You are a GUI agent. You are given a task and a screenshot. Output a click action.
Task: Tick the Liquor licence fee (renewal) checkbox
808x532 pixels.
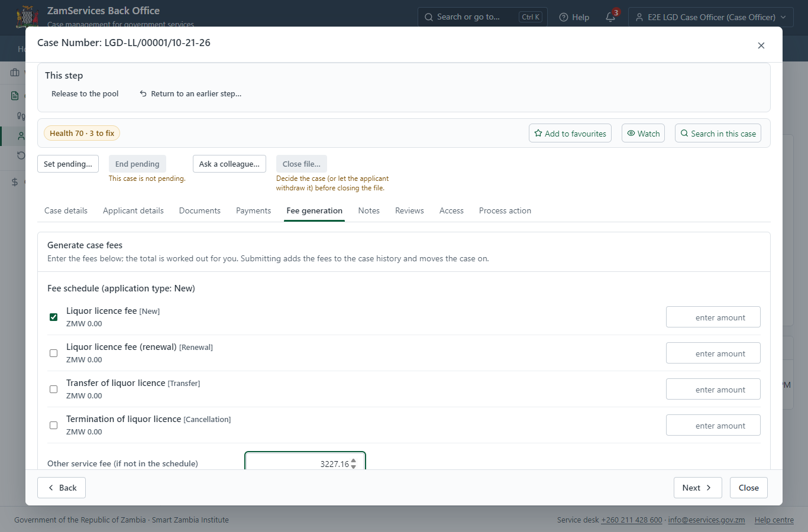coord(54,353)
